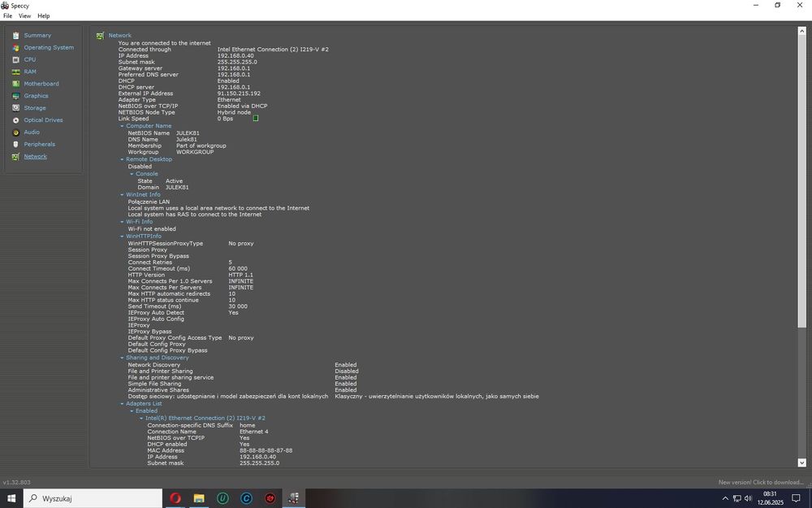Open the Operating System section
The image size is (812, 508).
pyautogui.click(x=49, y=48)
